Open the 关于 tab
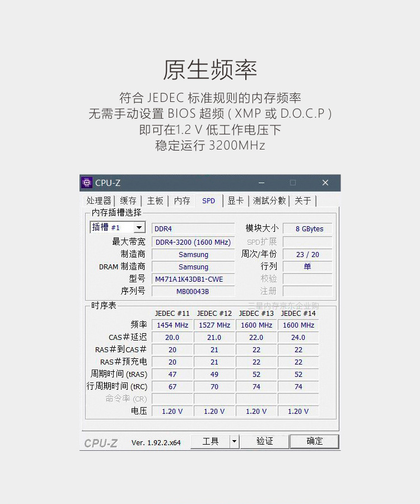 pyautogui.click(x=303, y=201)
